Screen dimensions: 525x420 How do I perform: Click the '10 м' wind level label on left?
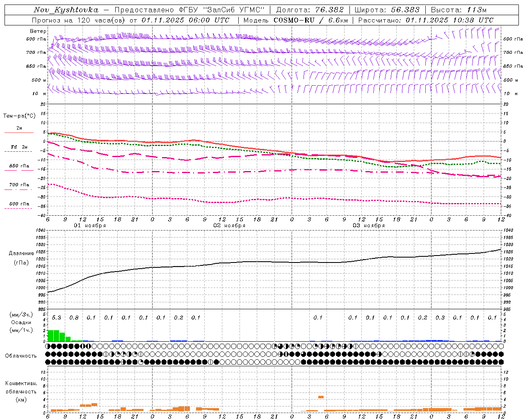39,94
